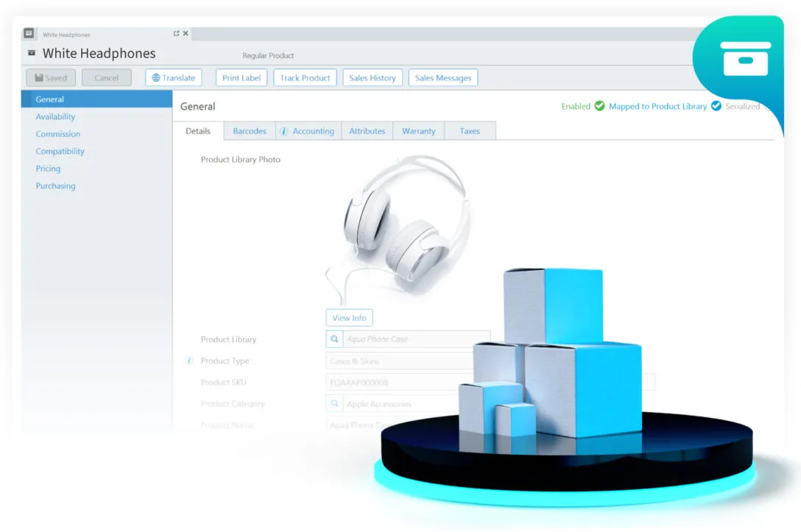Toggle the Enabled green checkmark
Screen dimensions: 801x532
600,106
